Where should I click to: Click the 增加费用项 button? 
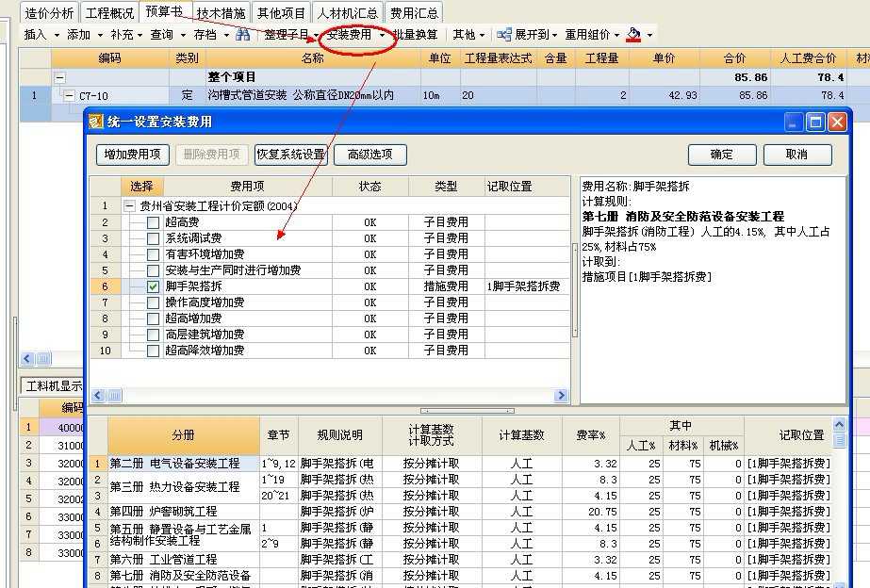[x=133, y=155]
